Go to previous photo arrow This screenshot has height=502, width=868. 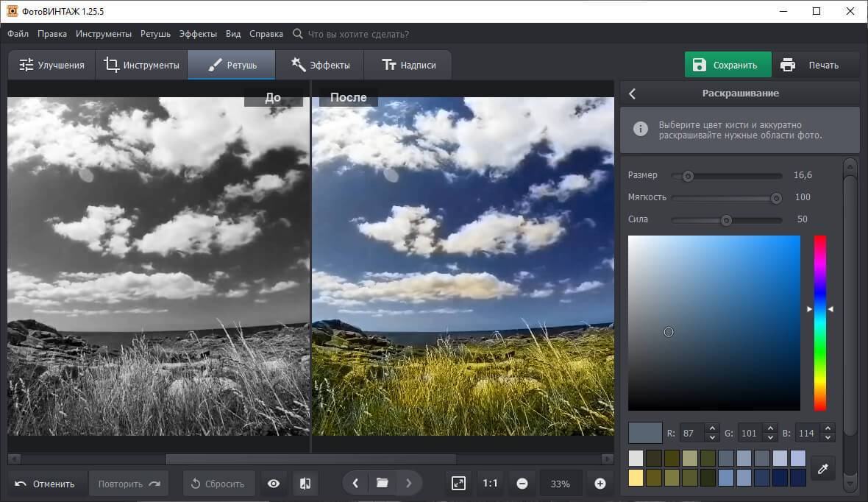pyautogui.click(x=355, y=484)
